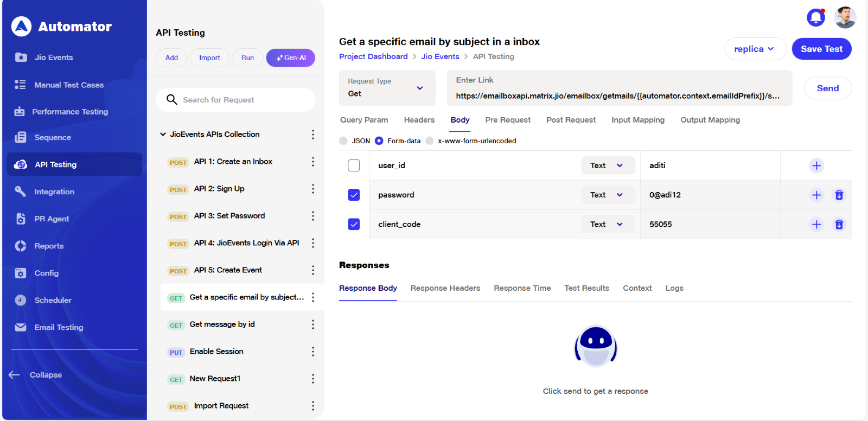Click the Collapse arrow icon in sidebar
Image resolution: width=868 pixels, height=421 pixels.
[x=14, y=375]
